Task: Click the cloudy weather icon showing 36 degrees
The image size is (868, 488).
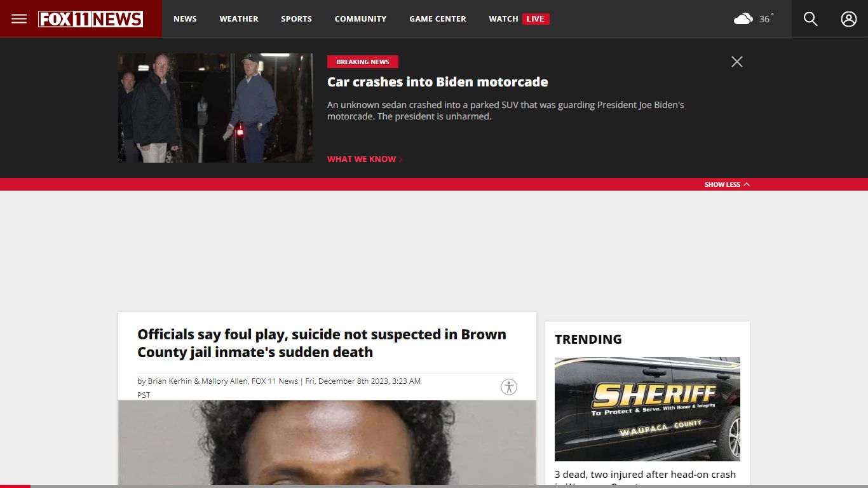Action: [743, 18]
